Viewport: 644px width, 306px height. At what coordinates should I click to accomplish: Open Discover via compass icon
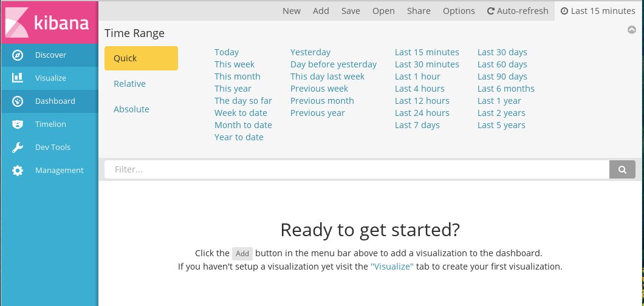[x=18, y=55]
